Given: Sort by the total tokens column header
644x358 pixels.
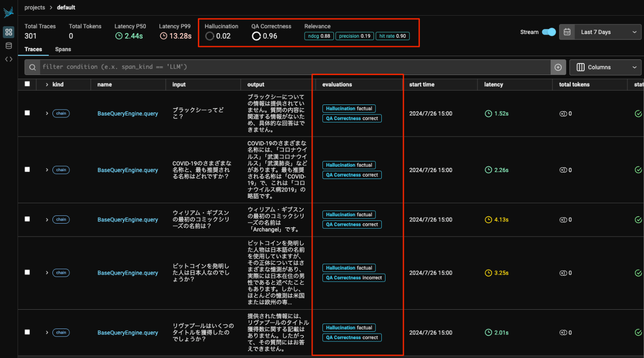Looking at the screenshot, I should [574, 85].
